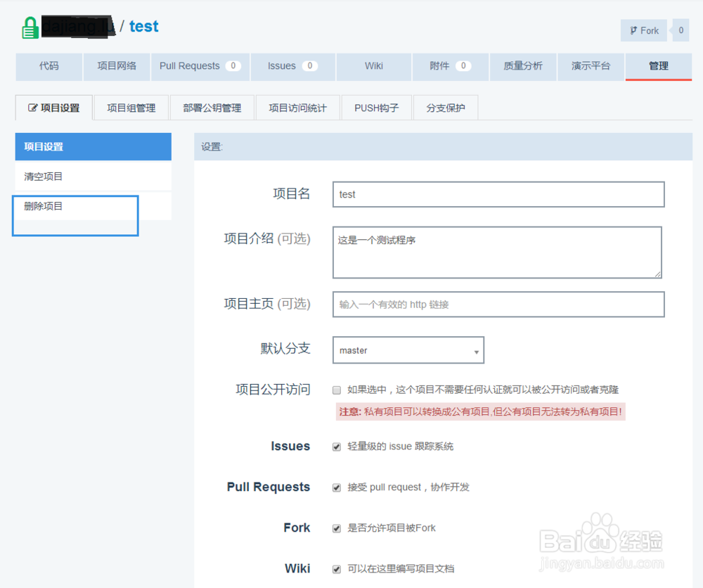
Task: Open the PUSH钩子 settings page
Action: pyautogui.click(x=377, y=108)
